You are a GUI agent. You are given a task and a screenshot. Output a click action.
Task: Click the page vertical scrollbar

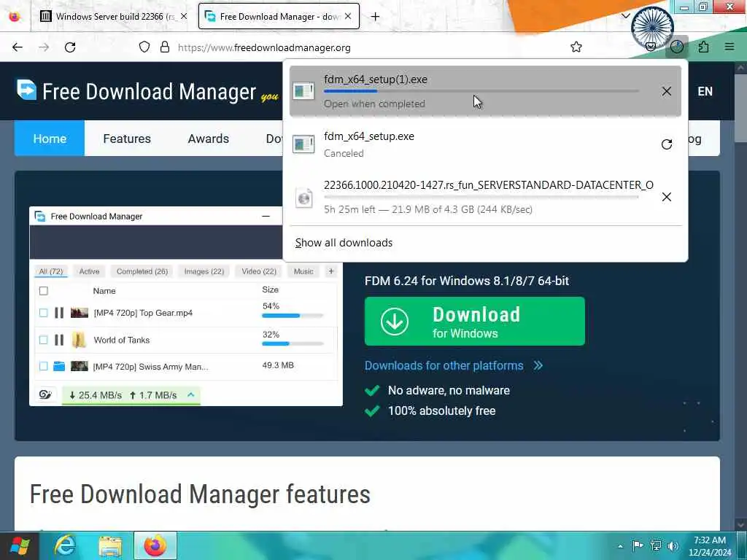coord(741,295)
